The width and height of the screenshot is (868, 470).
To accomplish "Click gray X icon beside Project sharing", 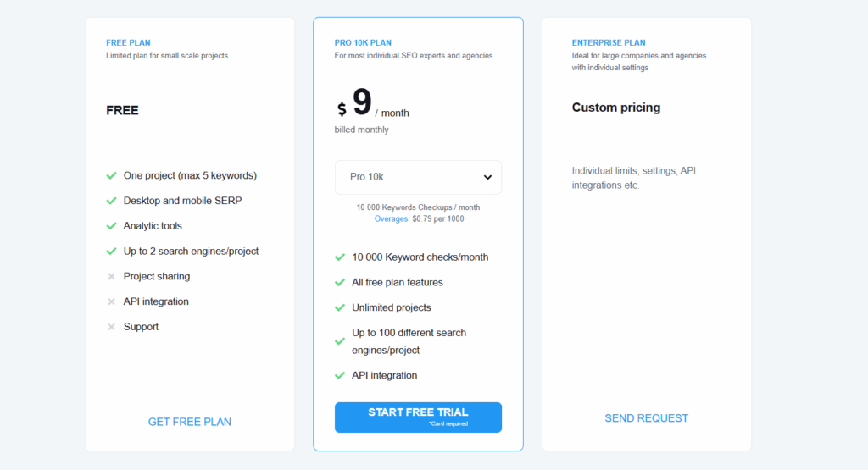I will 111,276.
